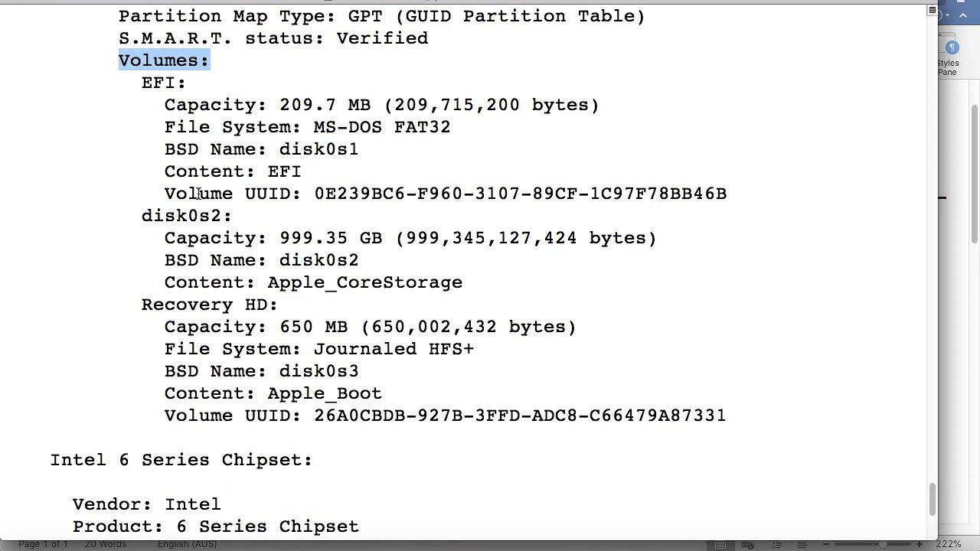Click the zoom in plus icon

click(919, 544)
